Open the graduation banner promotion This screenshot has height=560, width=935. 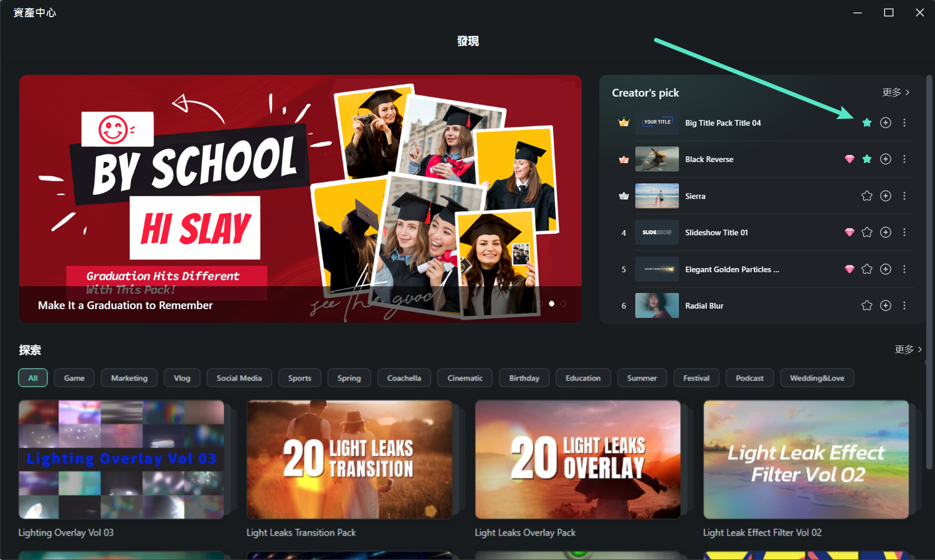coord(300,198)
